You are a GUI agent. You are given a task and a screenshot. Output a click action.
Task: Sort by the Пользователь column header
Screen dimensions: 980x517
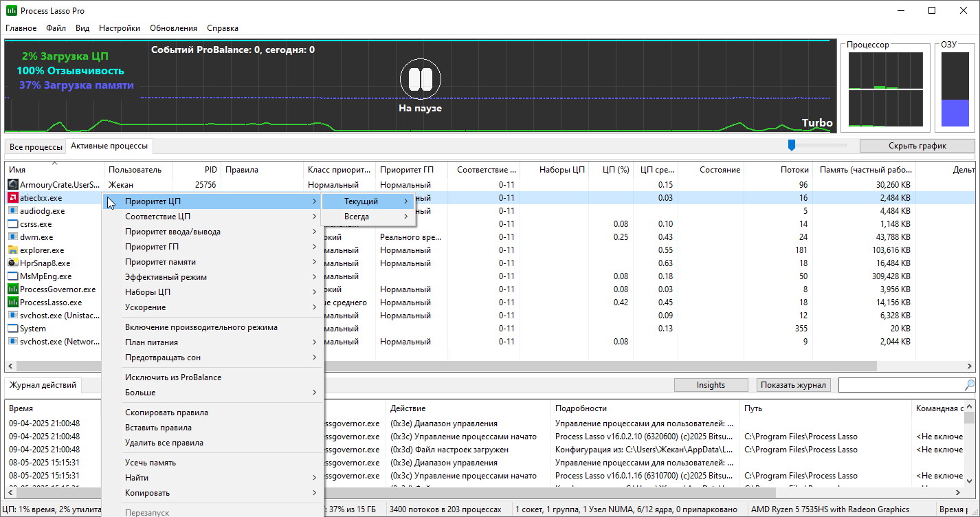pyautogui.click(x=138, y=170)
